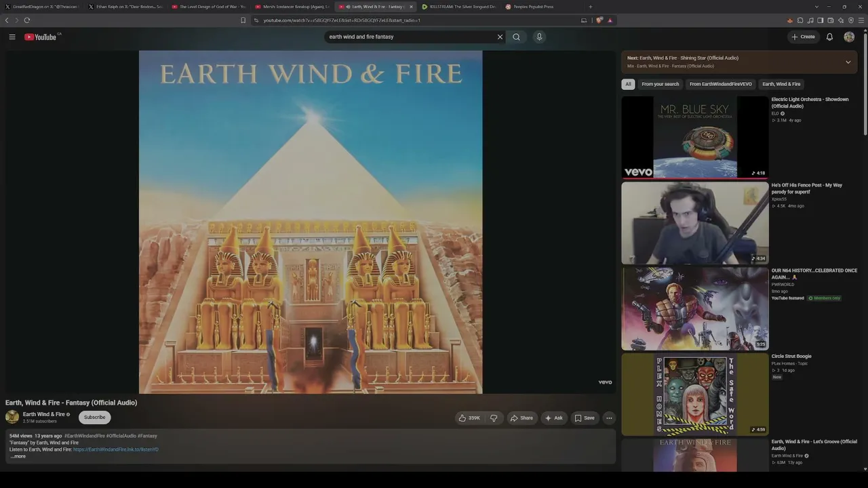Open the Brave Shields icon
Image resolution: width=868 pixels, height=488 pixels.
pos(599,20)
